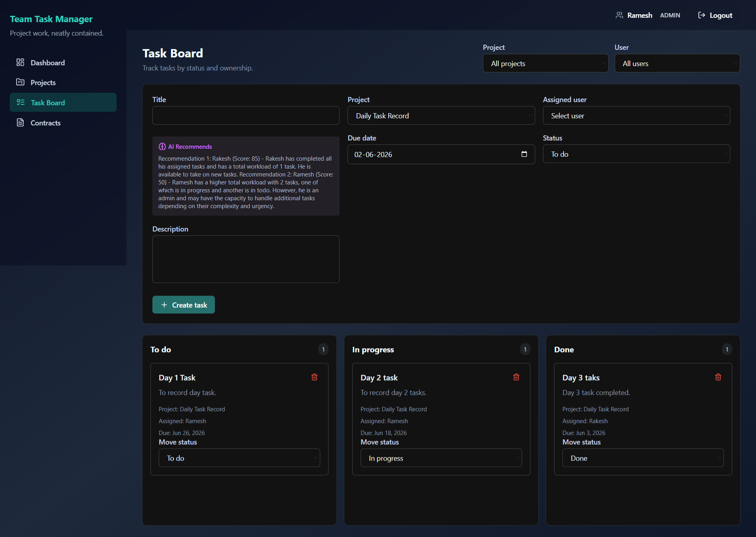Click the Done column heading
Screen dimensions: 756x537
pyautogui.click(x=564, y=349)
